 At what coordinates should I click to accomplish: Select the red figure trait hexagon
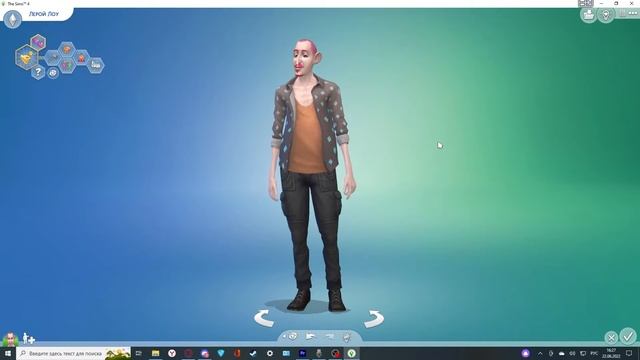coord(81,58)
